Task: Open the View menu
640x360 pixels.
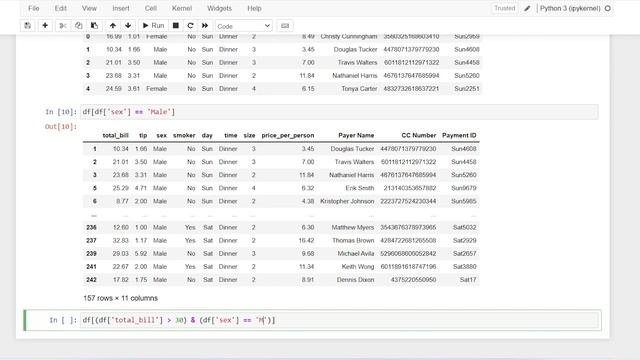Action: click(x=89, y=8)
